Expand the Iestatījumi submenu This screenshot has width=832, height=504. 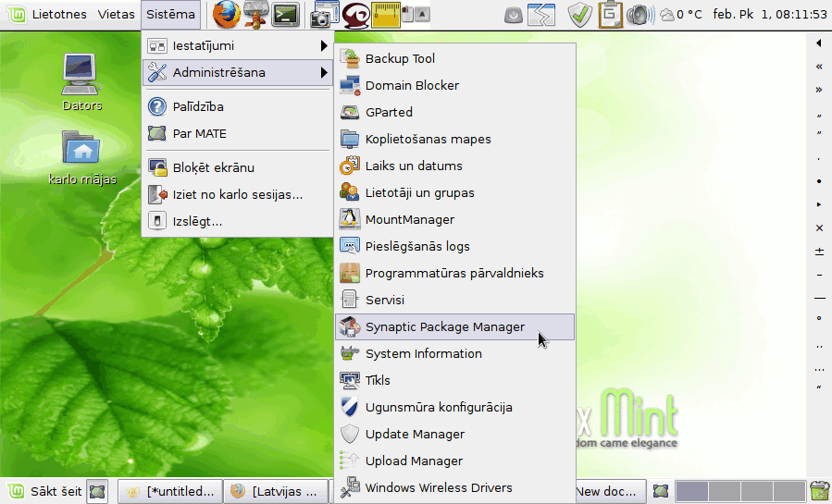(238, 46)
